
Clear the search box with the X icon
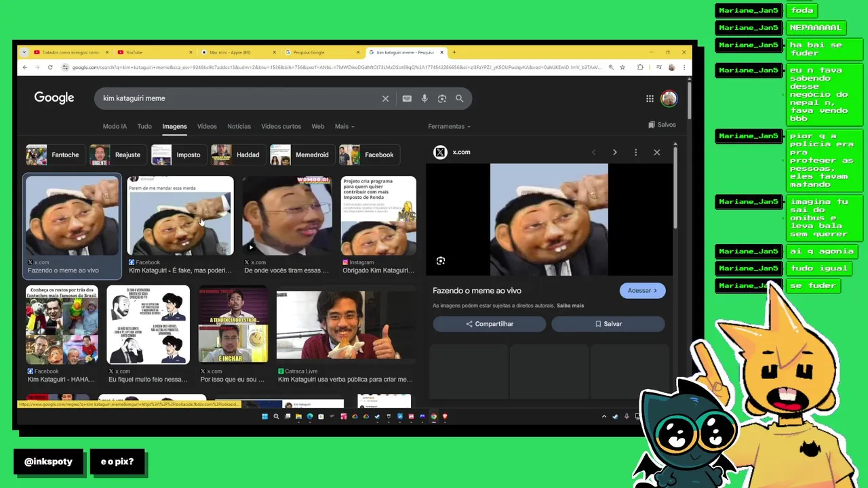click(x=385, y=98)
